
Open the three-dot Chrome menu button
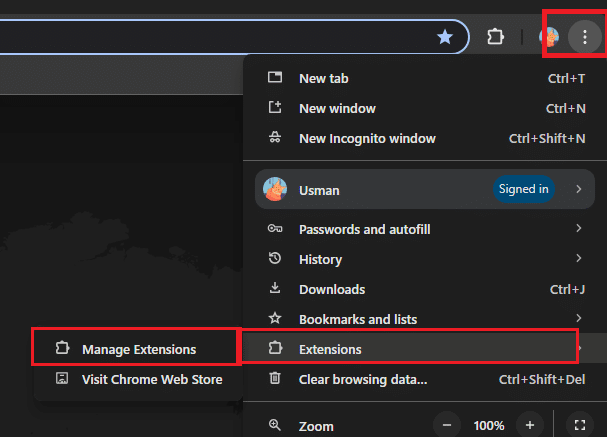coord(583,37)
